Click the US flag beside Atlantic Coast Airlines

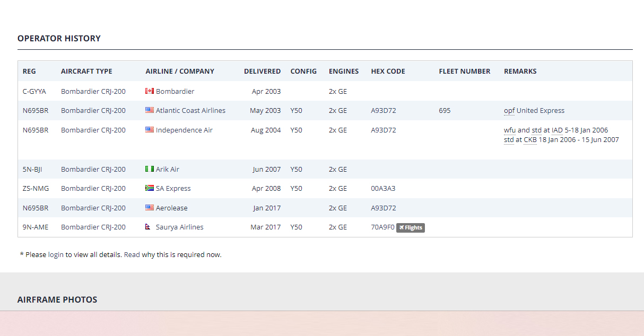(150, 111)
